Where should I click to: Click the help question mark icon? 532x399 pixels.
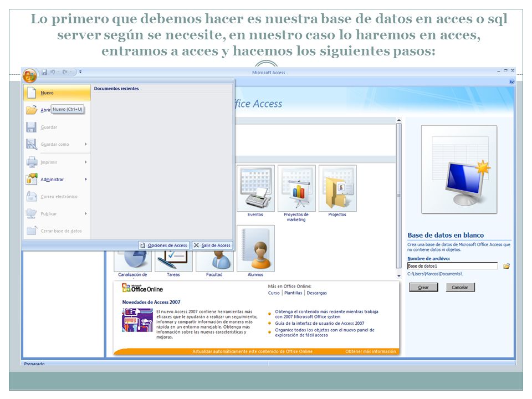(x=511, y=82)
